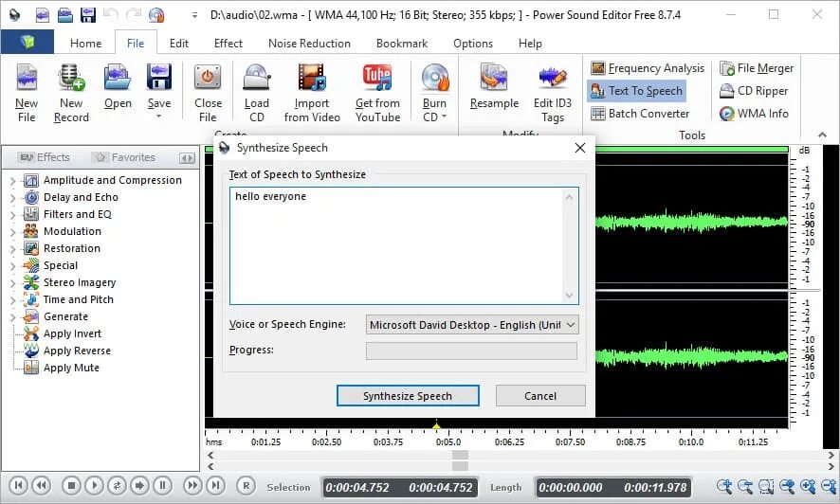Screen dimensions: 840x504
Task: Click the Close File icon
Action: pos(208,78)
